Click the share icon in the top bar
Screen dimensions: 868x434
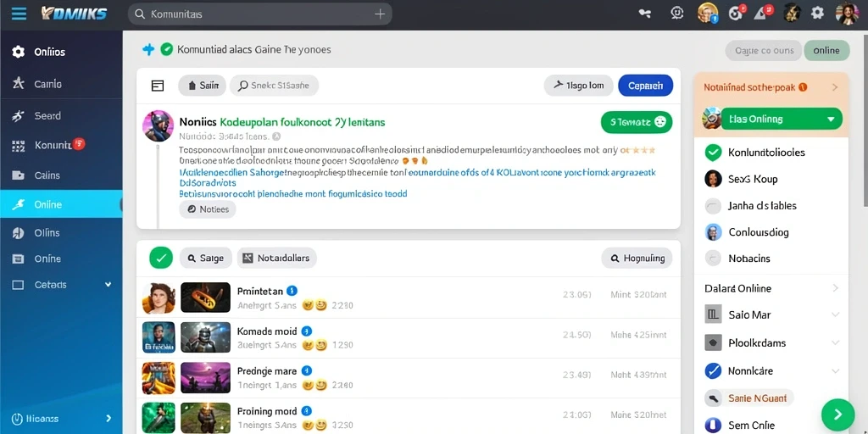pos(645,14)
